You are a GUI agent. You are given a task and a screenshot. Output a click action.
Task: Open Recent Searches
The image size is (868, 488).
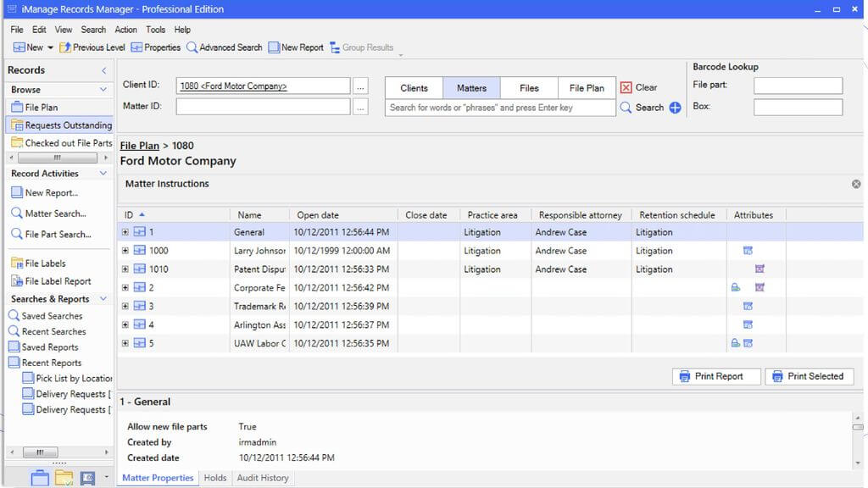click(x=47, y=331)
